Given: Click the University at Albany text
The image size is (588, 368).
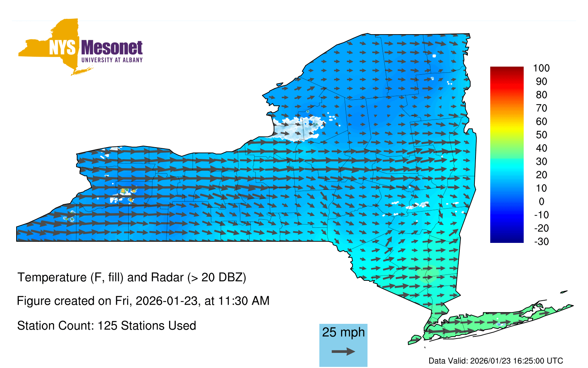Looking at the screenshot, I should 112,60.
